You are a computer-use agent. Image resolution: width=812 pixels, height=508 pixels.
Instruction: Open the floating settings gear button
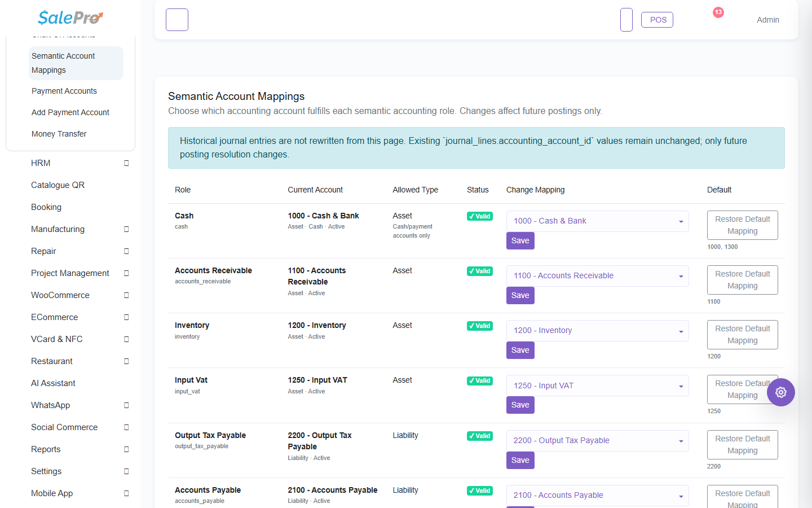(781, 392)
